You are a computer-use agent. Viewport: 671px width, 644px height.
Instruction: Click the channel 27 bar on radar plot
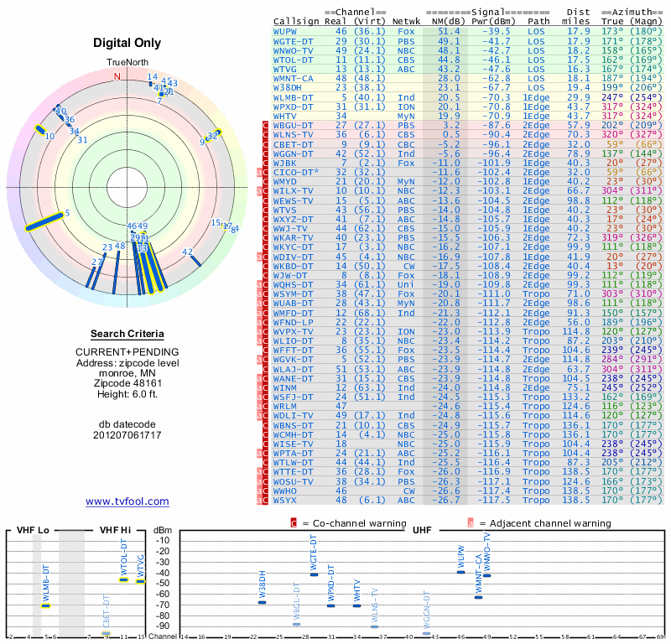tap(91, 278)
